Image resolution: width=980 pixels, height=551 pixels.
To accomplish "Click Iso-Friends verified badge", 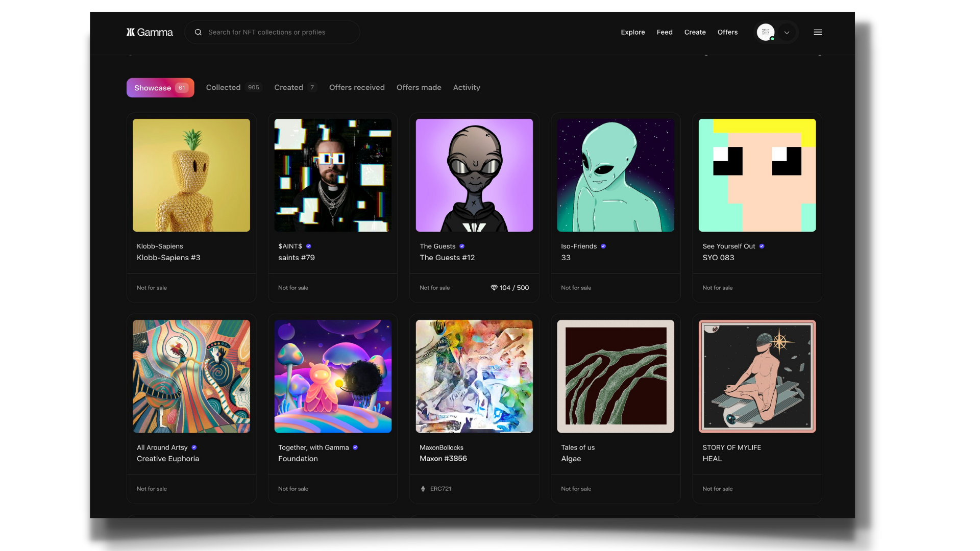I will point(603,246).
